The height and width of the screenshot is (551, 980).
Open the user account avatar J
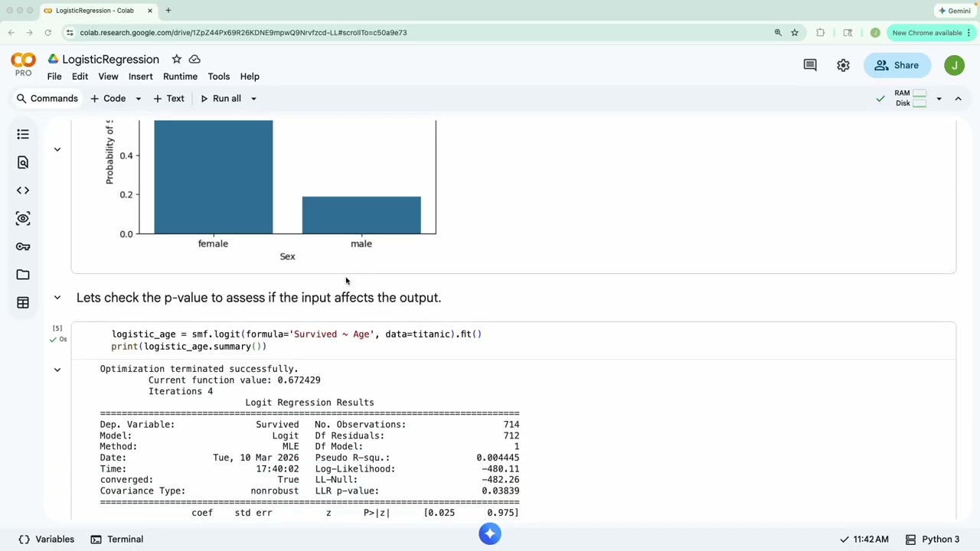point(954,65)
